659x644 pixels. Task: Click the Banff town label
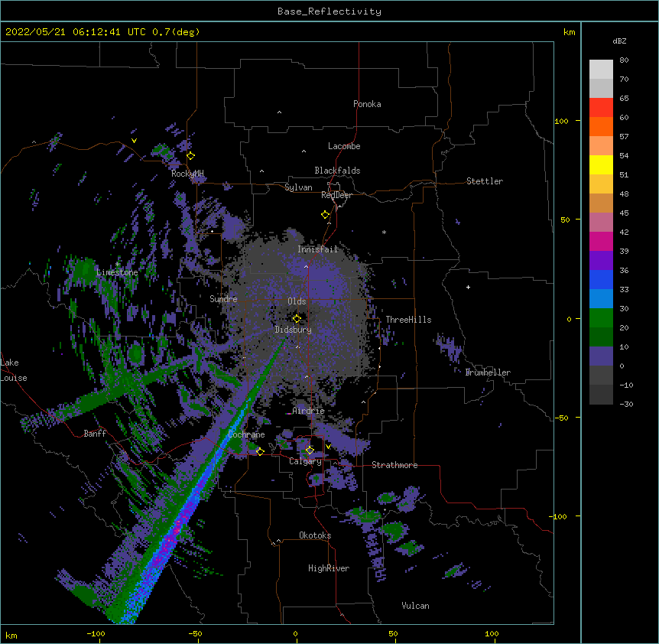pyautogui.click(x=95, y=434)
